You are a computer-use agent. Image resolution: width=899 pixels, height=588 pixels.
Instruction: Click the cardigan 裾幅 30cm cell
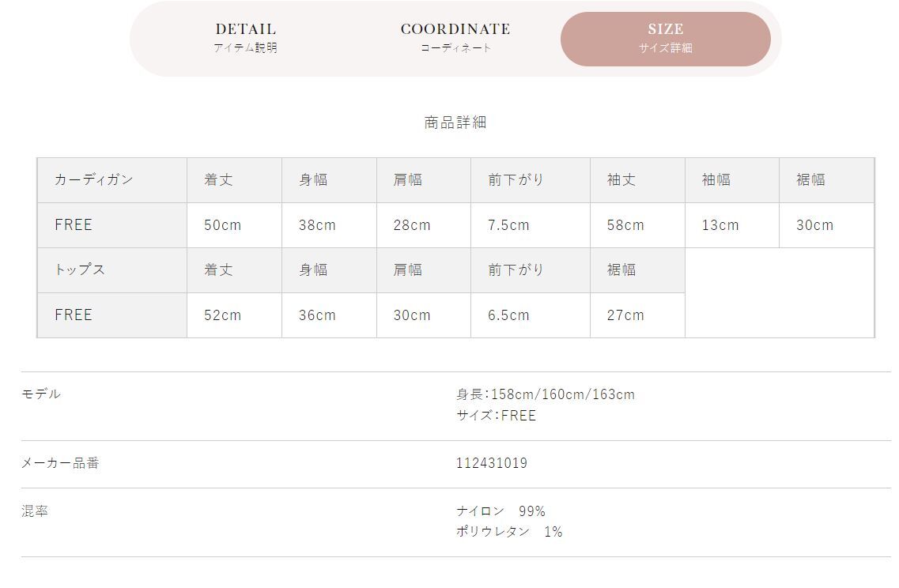pos(827,225)
